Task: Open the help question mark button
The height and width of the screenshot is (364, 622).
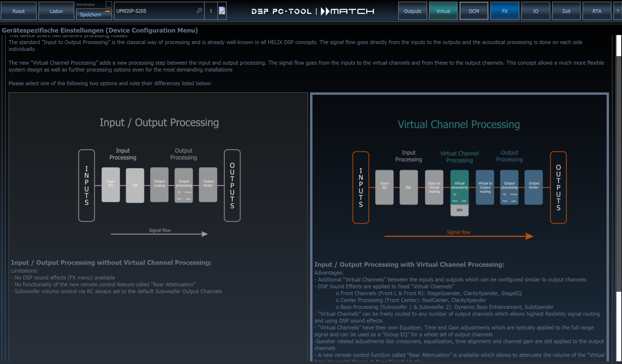Action: [x=618, y=11]
